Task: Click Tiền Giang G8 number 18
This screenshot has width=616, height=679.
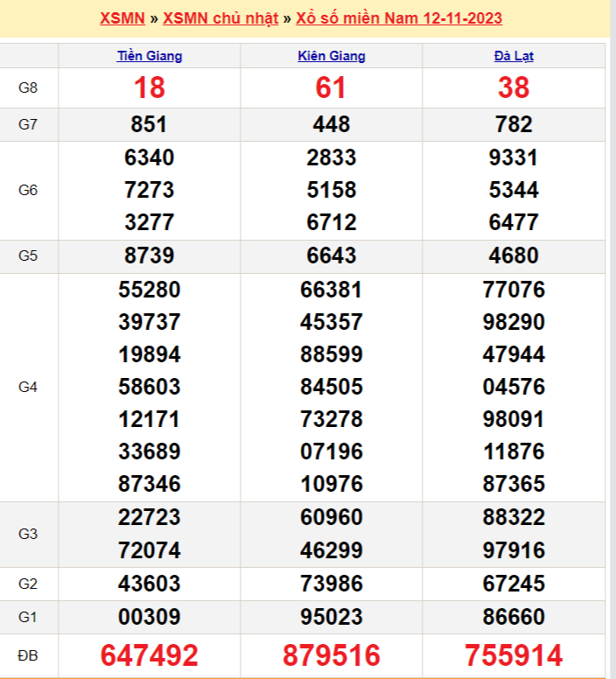Action: point(150,87)
